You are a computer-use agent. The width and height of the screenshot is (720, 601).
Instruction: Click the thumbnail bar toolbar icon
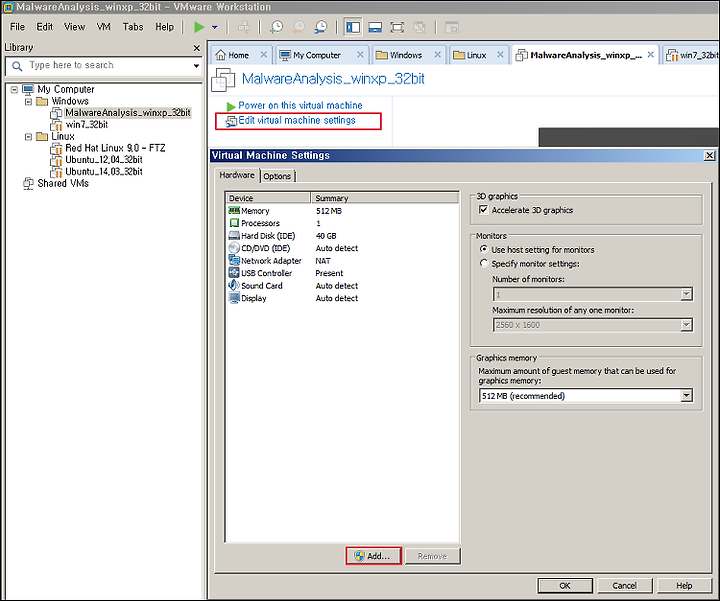375,28
